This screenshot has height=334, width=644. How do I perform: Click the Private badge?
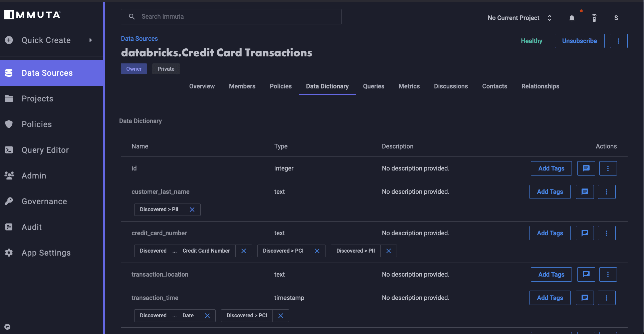pyautogui.click(x=166, y=69)
